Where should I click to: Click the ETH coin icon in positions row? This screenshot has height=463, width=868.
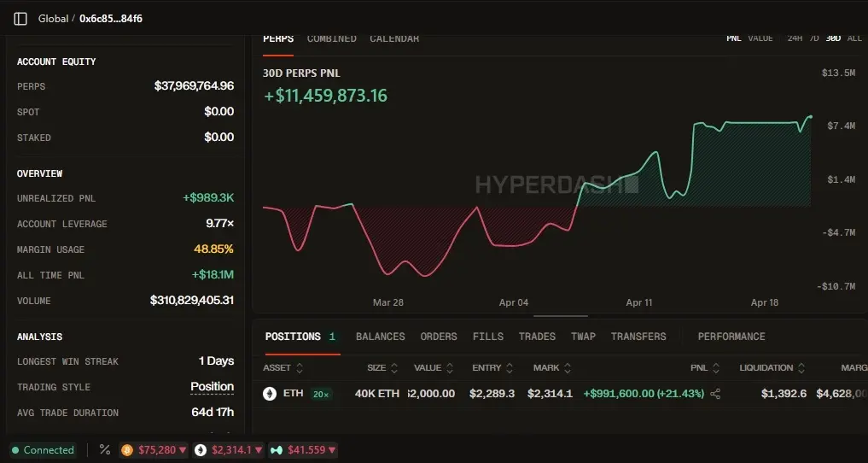pos(270,394)
